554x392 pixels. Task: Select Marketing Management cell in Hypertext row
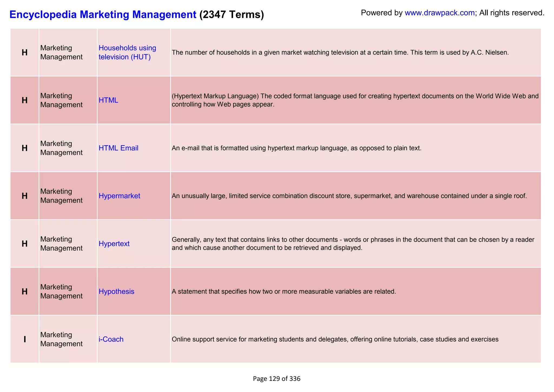(x=68, y=244)
